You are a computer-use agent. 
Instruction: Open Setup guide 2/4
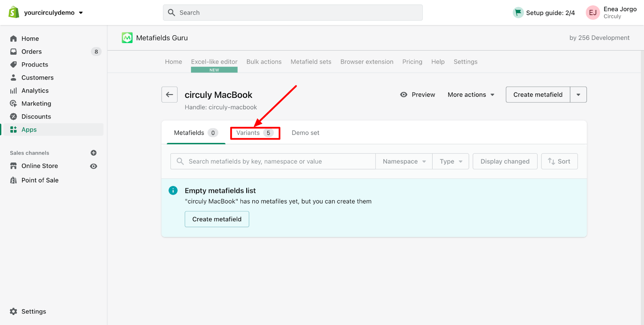[544, 13]
